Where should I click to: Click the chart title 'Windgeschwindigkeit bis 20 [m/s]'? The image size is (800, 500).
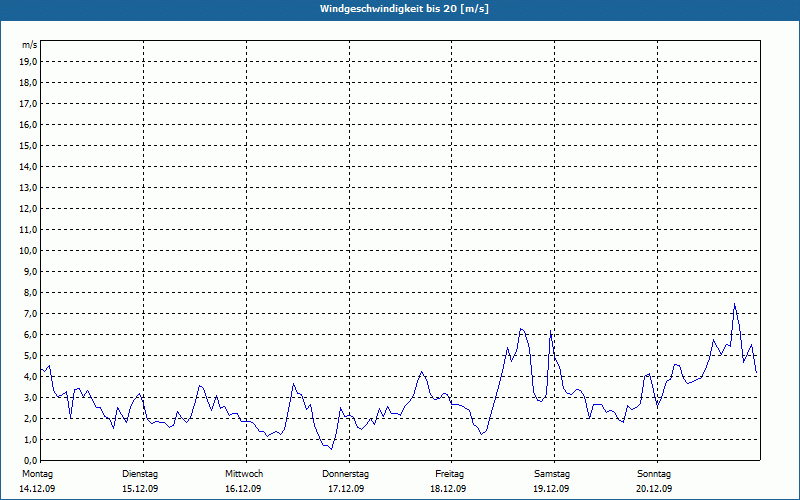click(x=404, y=9)
